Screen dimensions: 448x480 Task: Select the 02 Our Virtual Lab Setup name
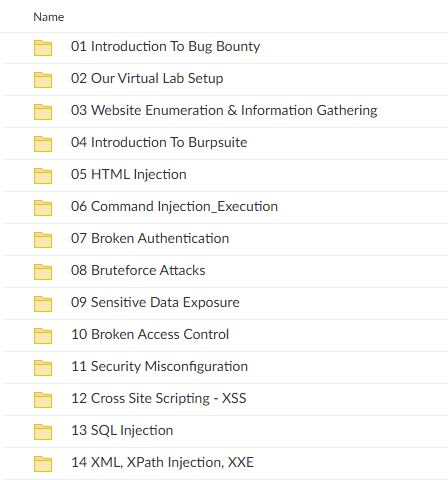pos(147,79)
